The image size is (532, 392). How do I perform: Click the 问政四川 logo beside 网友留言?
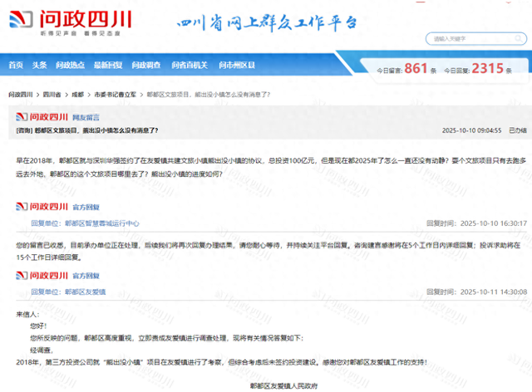pos(42,117)
